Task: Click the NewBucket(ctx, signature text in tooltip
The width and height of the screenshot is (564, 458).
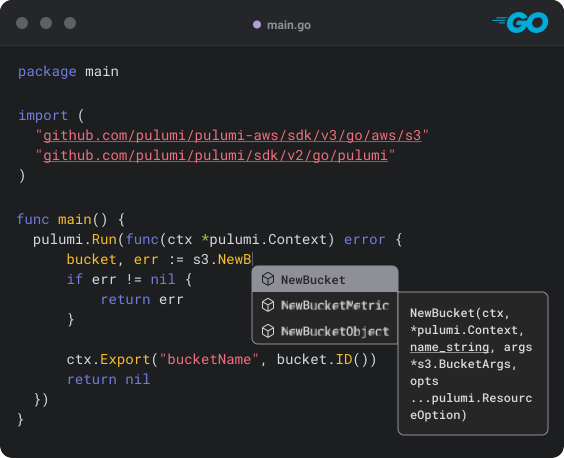Action: pyautogui.click(x=460, y=313)
